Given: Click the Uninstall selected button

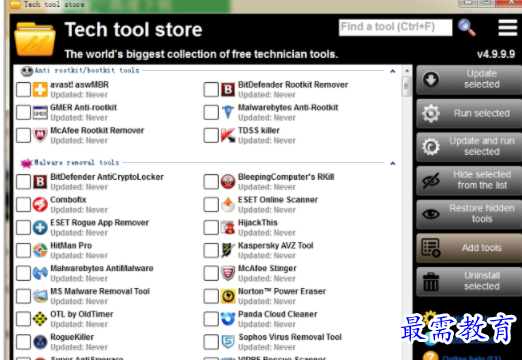Looking at the screenshot, I should (x=469, y=281).
